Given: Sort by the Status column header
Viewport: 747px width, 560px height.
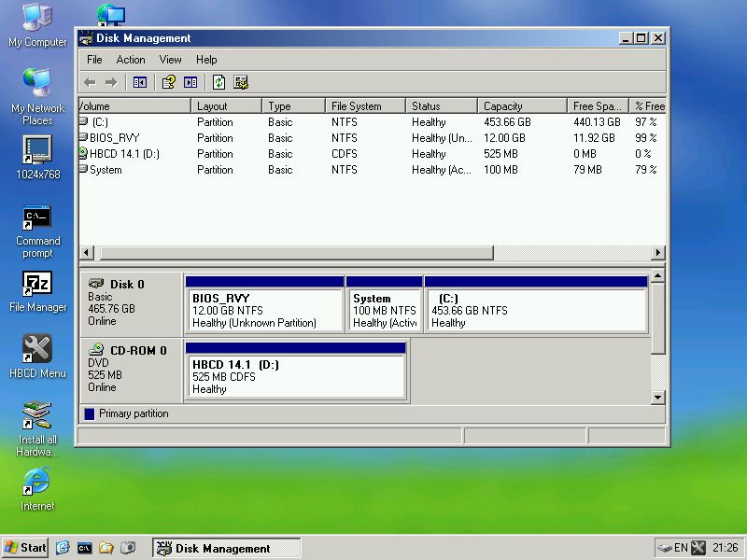Looking at the screenshot, I should tap(442, 105).
